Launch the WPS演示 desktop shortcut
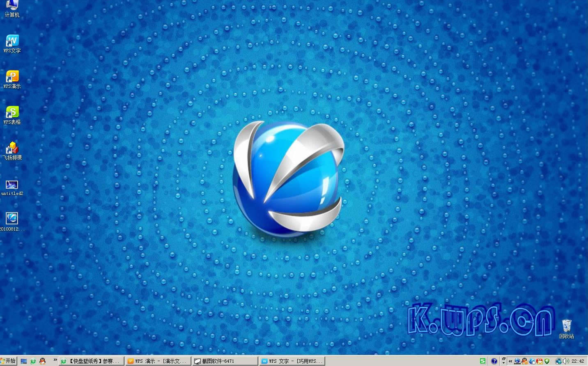This screenshot has height=366, width=588. coord(12,80)
